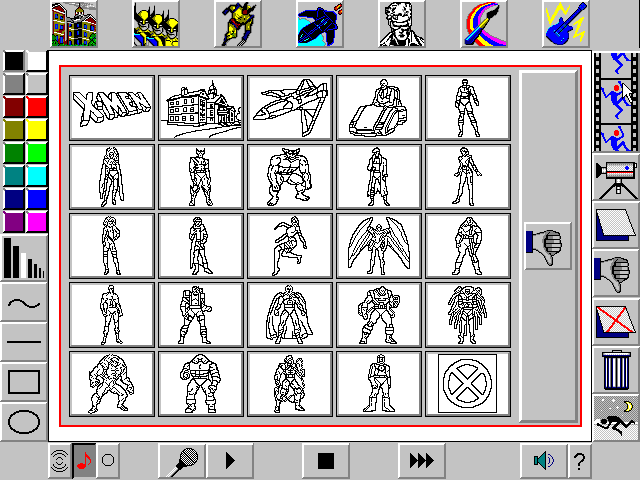Pick the dark blue color swatch

click(14, 199)
